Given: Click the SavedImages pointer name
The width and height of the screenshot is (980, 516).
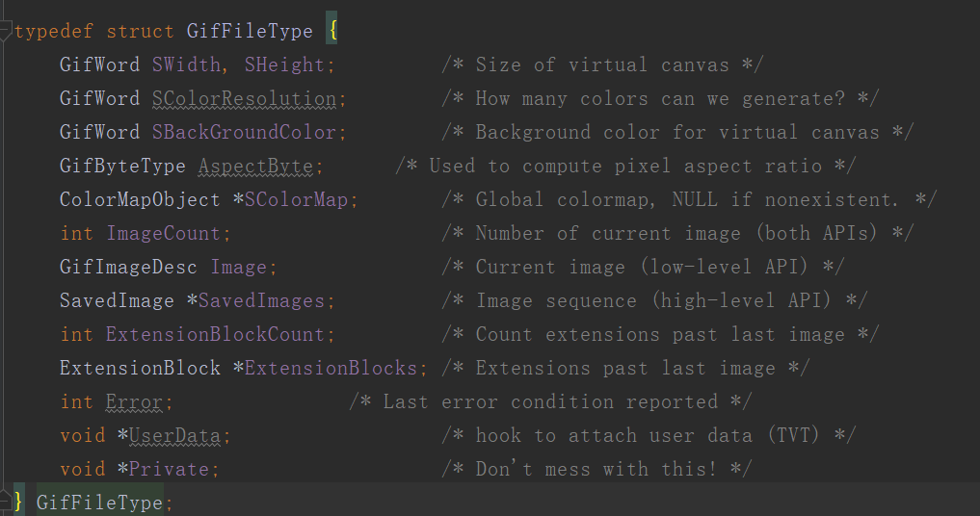Looking at the screenshot, I should tap(261, 300).
